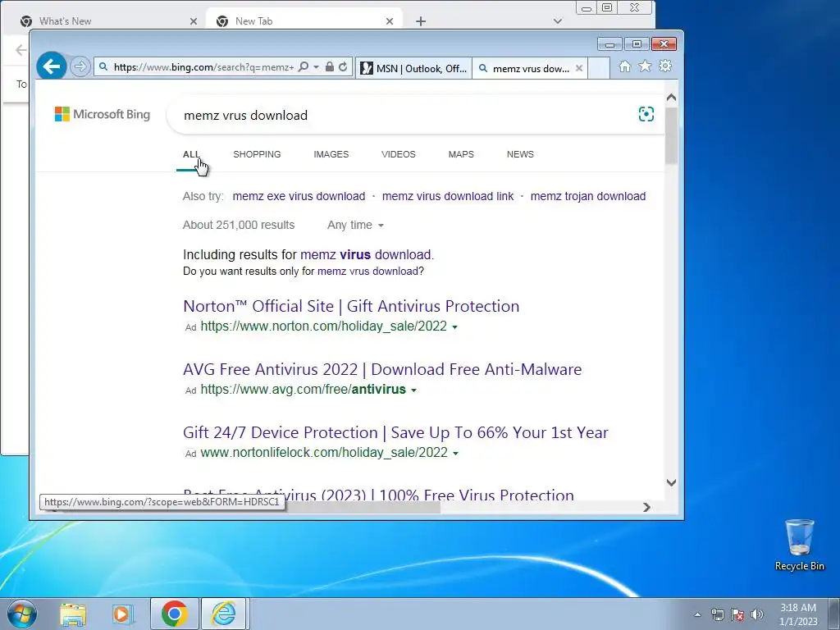This screenshot has height=630, width=840.
Task: Open Chrome tab search chevron
Action: point(558,21)
